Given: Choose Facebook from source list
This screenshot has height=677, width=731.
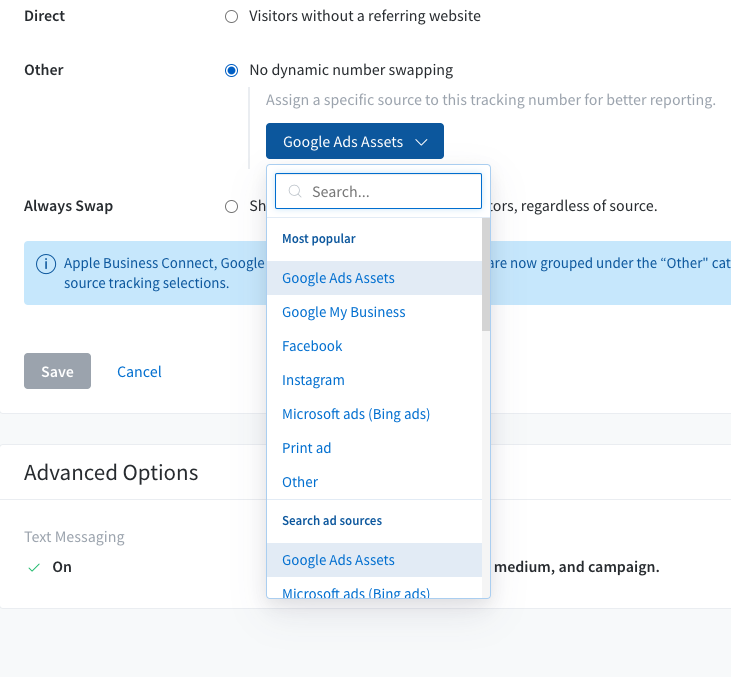Looking at the screenshot, I should [374, 346].
